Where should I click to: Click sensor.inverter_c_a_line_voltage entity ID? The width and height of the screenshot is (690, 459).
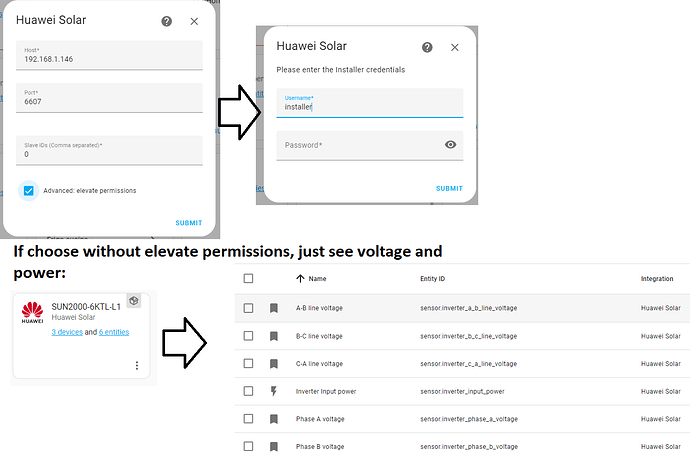469,364
